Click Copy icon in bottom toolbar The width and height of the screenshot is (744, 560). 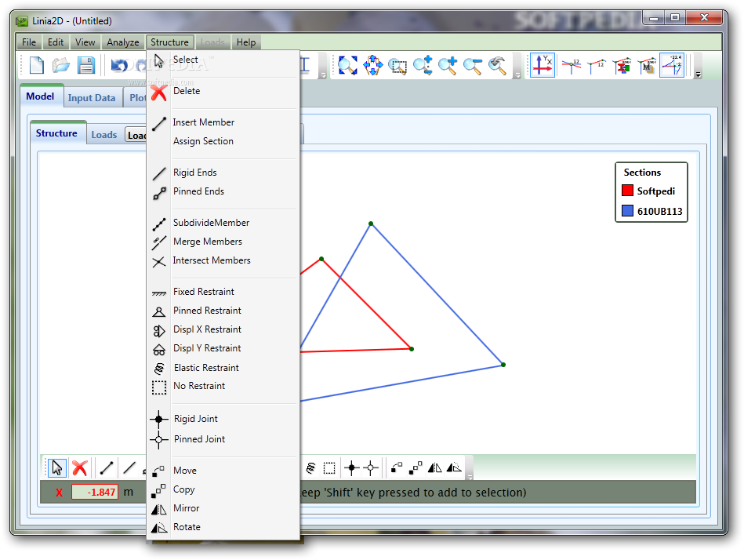pyautogui.click(x=416, y=468)
